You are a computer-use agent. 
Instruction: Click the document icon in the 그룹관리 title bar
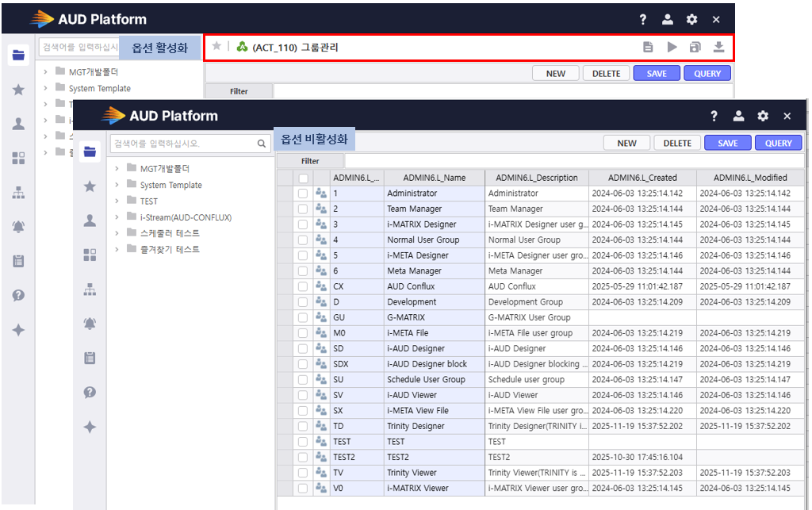coord(648,47)
